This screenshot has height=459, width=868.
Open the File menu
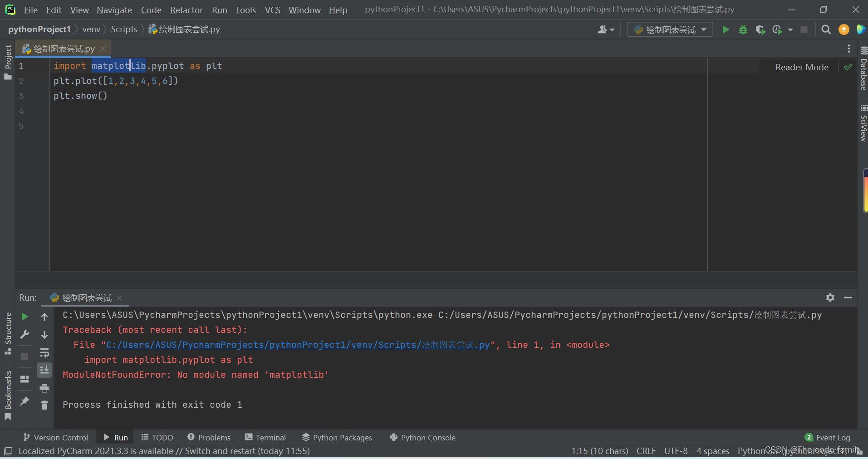(30, 10)
